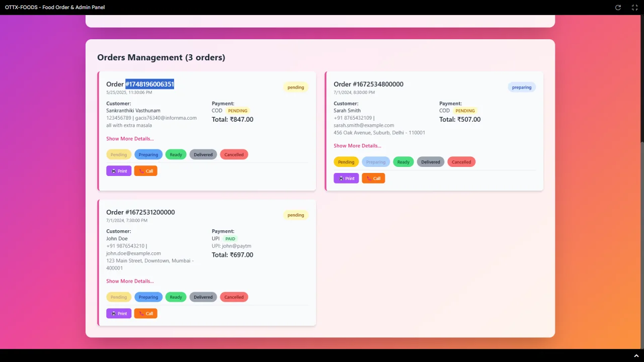The height and width of the screenshot is (362, 644).
Task: Click Total ₹847.00
Action: click(232, 120)
